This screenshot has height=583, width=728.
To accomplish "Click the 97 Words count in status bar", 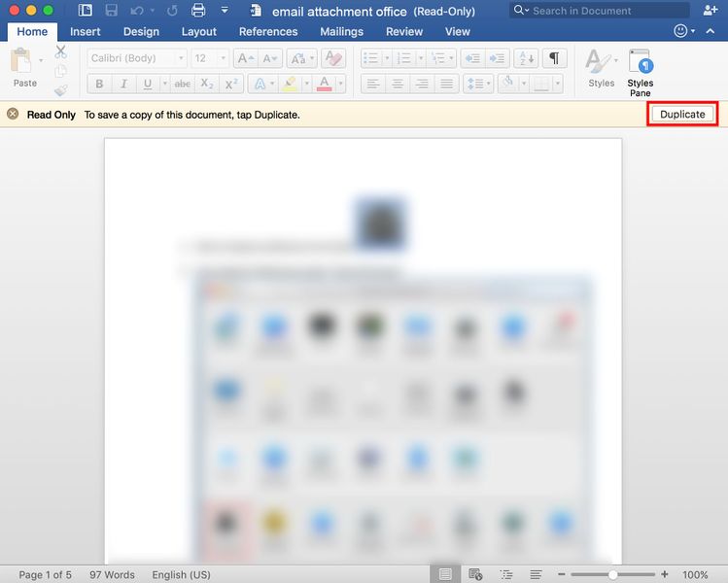I will 112,575.
